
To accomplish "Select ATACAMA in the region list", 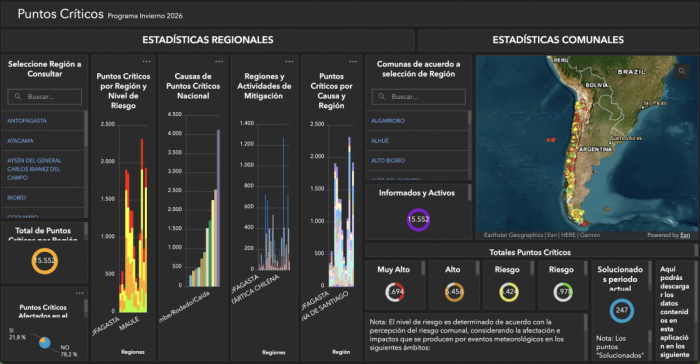I will tap(20, 141).
